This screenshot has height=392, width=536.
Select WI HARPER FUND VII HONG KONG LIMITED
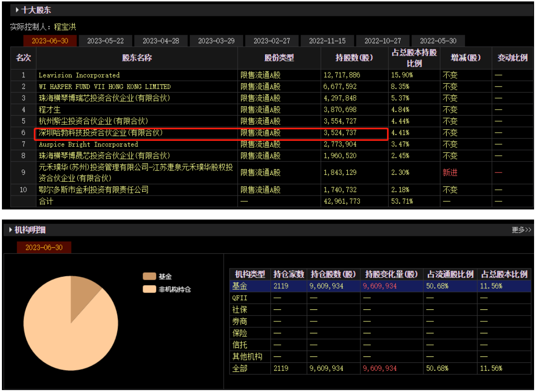[x=105, y=86]
